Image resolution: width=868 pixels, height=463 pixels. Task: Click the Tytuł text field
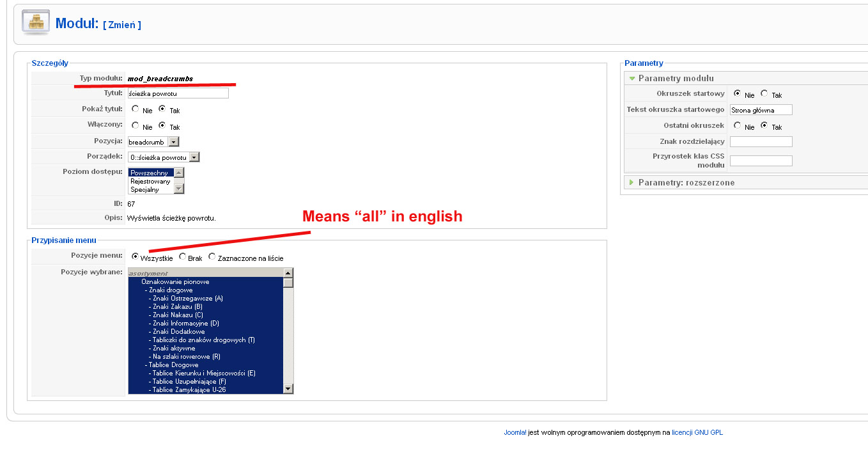178,93
